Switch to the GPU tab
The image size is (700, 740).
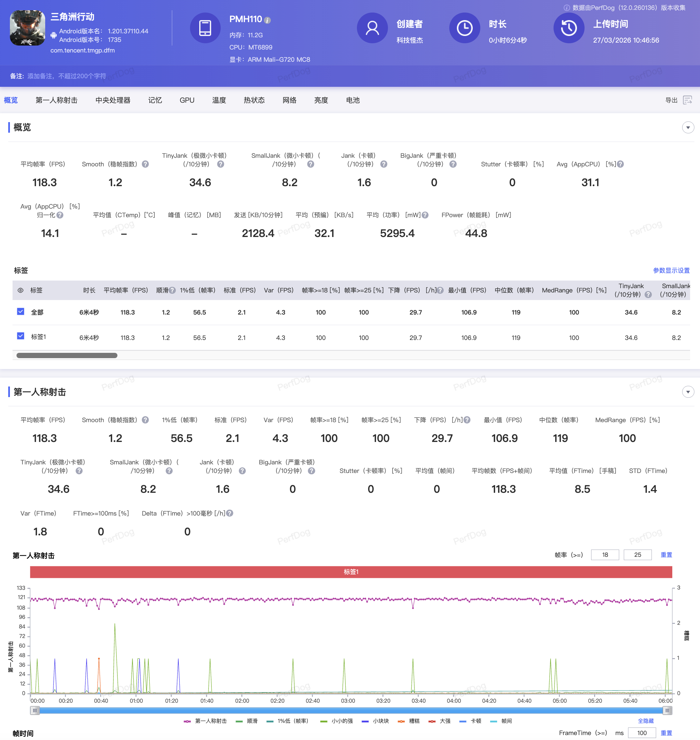pos(187,100)
